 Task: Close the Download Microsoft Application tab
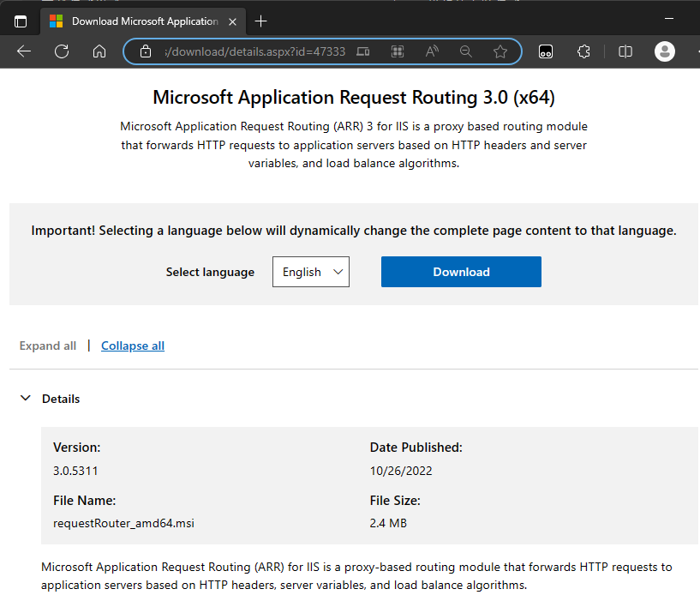pyautogui.click(x=234, y=21)
